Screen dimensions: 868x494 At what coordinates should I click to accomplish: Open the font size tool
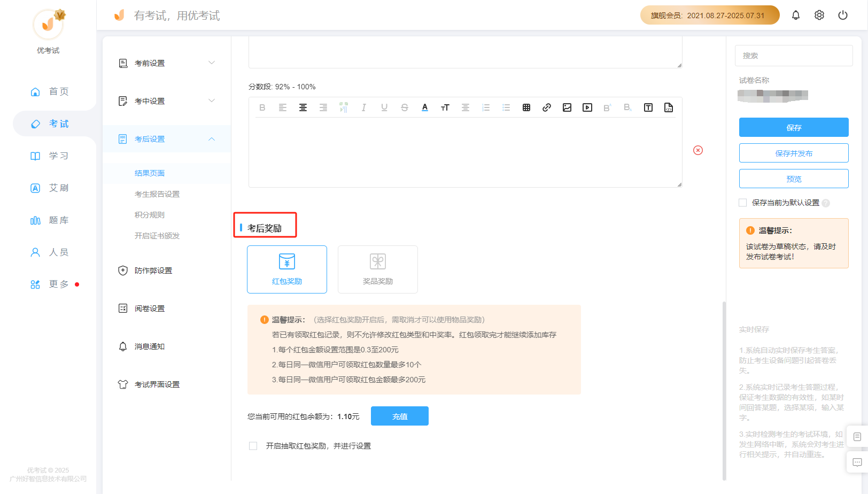pos(445,107)
